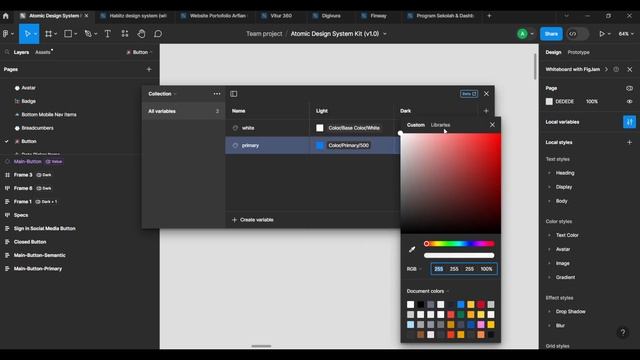640x360 pixels.
Task: Switch to the Prototype tab
Action: point(578,52)
